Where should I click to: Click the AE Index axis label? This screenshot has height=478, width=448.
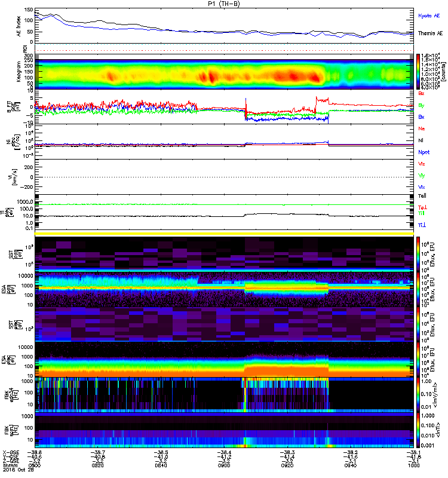click(x=19, y=26)
